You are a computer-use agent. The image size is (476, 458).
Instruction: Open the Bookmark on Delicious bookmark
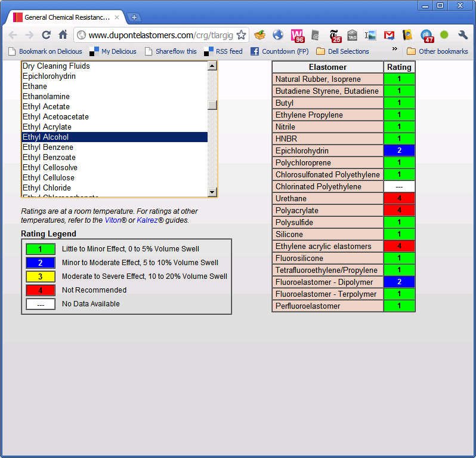[x=45, y=51]
